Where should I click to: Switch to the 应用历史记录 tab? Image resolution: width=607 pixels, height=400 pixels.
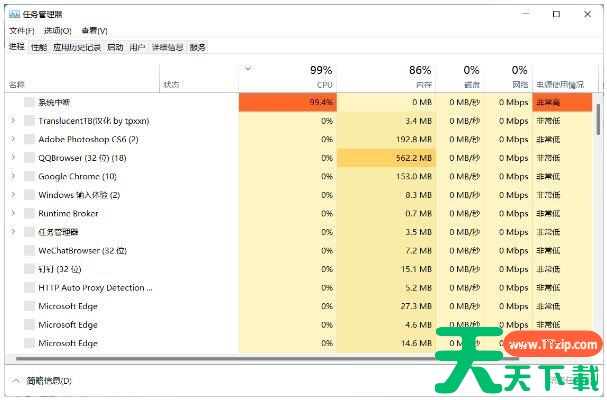(x=77, y=48)
